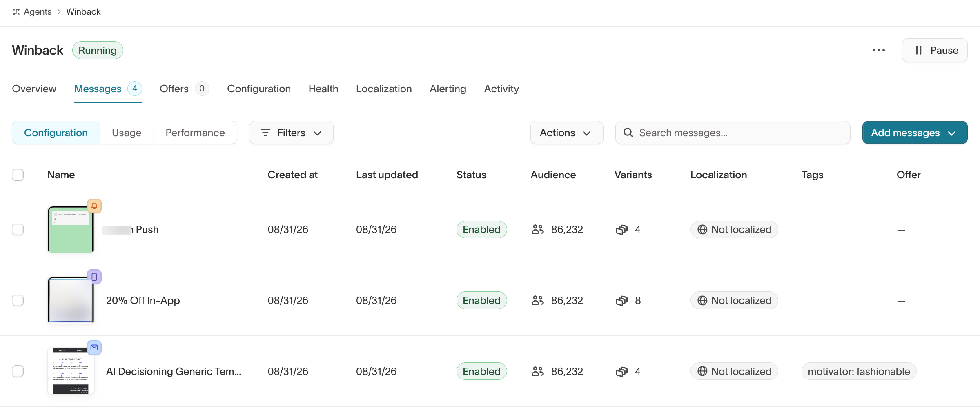This screenshot has width=980, height=408.
Task: Open the Localization tab
Action: click(384, 89)
